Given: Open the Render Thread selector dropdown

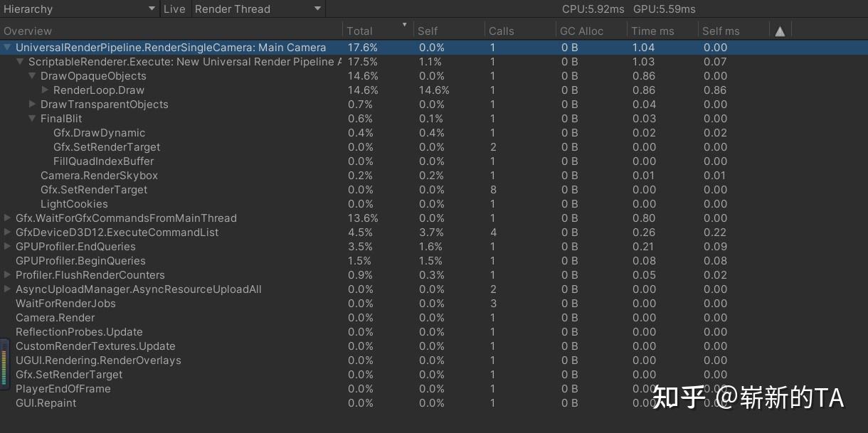Looking at the screenshot, I should pos(258,9).
